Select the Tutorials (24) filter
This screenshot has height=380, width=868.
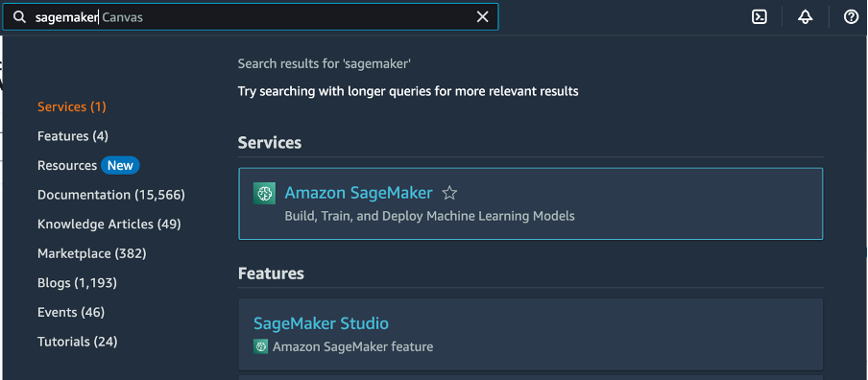pos(78,342)
